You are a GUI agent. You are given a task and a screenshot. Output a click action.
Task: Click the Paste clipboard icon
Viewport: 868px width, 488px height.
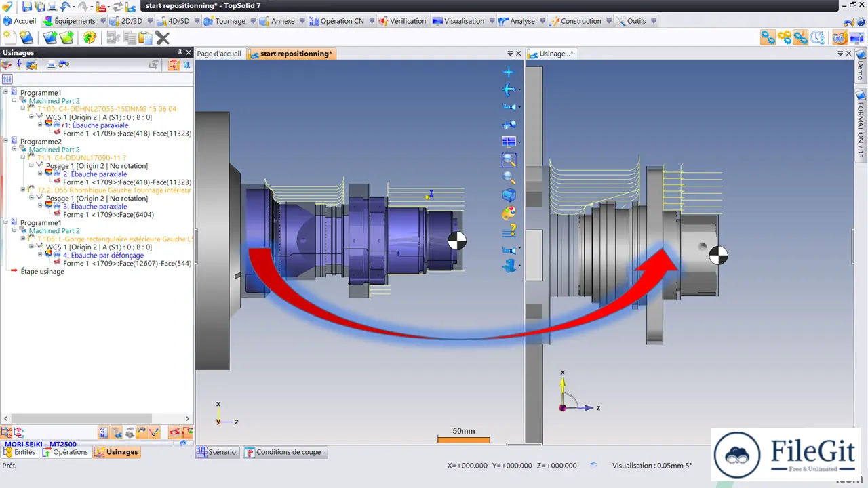coord(145,38)
